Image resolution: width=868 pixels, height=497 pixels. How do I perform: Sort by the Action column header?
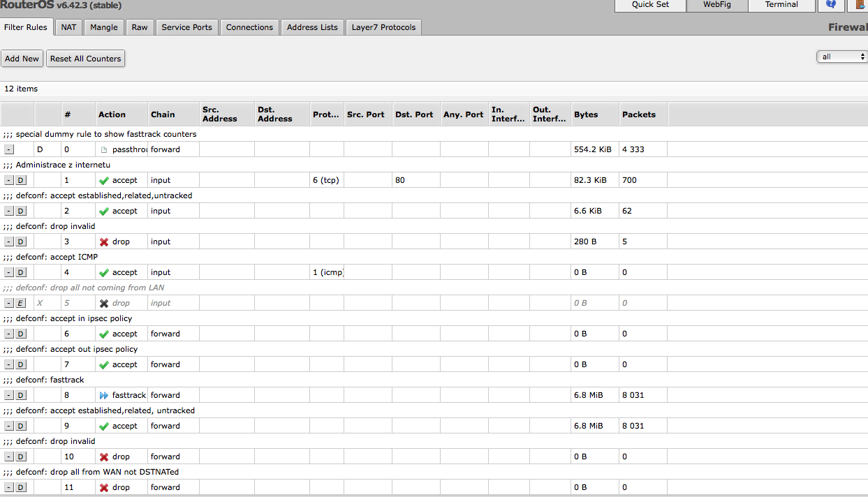122,114
